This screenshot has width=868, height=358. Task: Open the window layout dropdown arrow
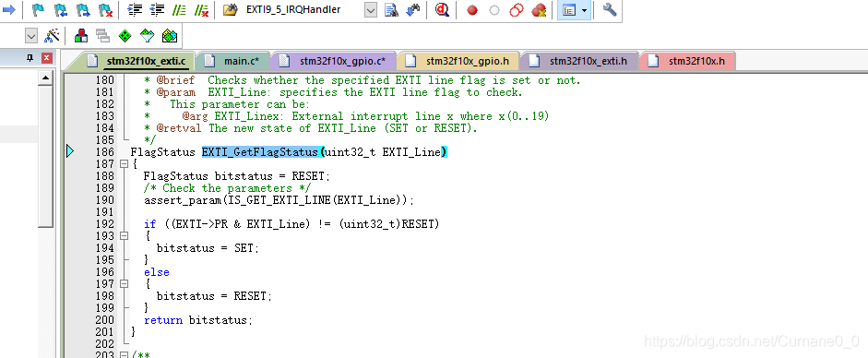(585, 10)
